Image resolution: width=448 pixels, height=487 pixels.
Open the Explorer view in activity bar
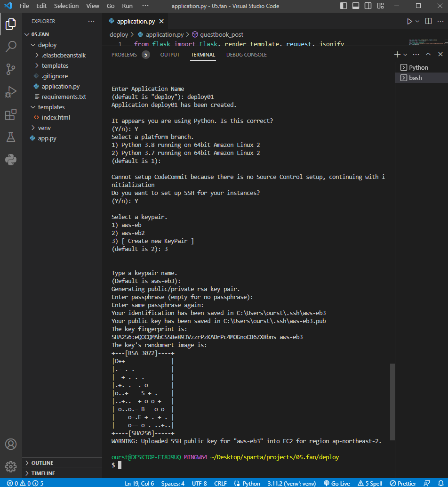(x=11, y=24)
